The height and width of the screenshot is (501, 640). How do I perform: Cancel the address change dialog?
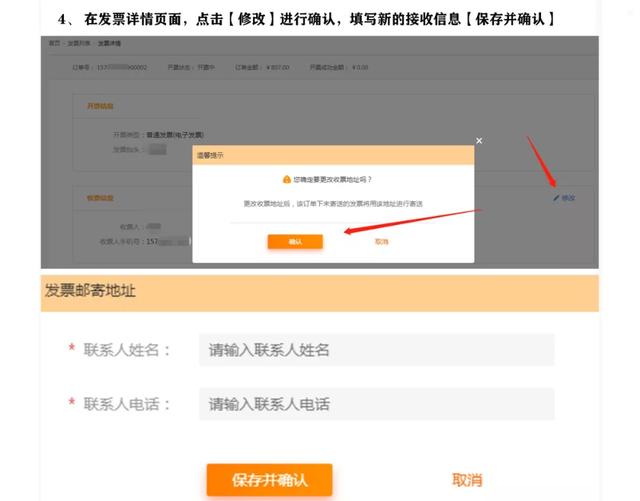(x=382, y=242)
